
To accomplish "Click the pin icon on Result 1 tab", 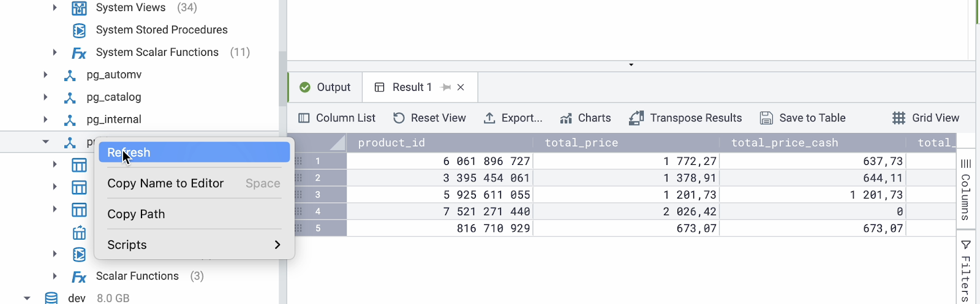I will pyautogui.click(x=446, y=88).
